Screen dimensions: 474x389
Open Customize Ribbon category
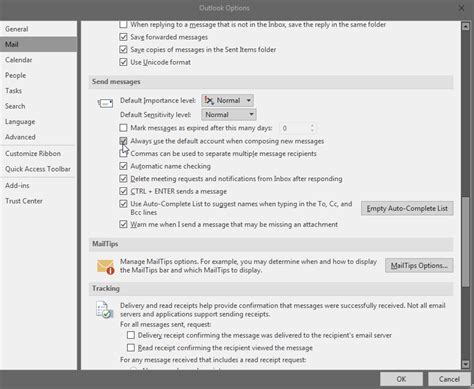(38, 154)
